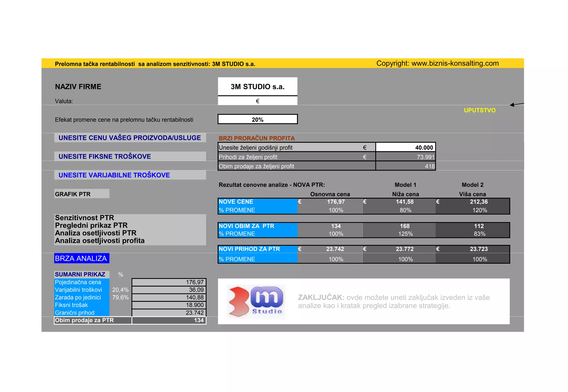
Task: Open Pregledni prikaz PTR
Action: click(x=91, y=225)
